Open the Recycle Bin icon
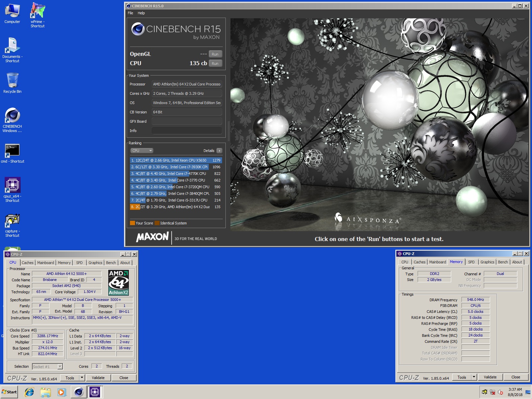Image resolution: width=532 pixels, height=399 pixels. pyautogui.click(x=12, y=83)
